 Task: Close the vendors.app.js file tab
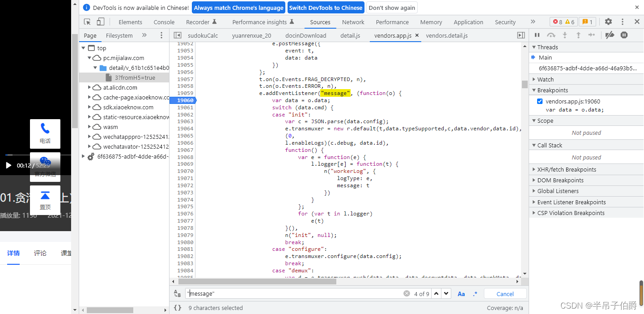[417, 35]
